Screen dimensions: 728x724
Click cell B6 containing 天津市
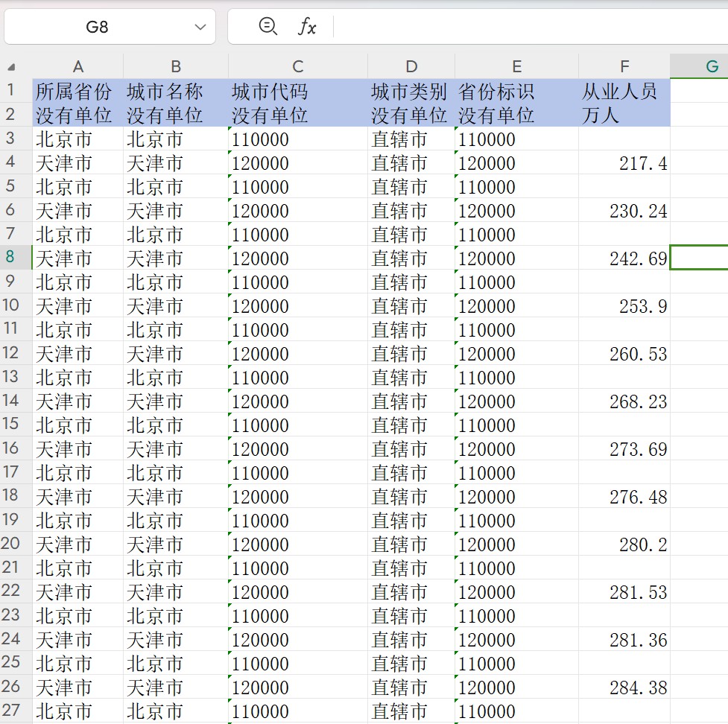175,211
